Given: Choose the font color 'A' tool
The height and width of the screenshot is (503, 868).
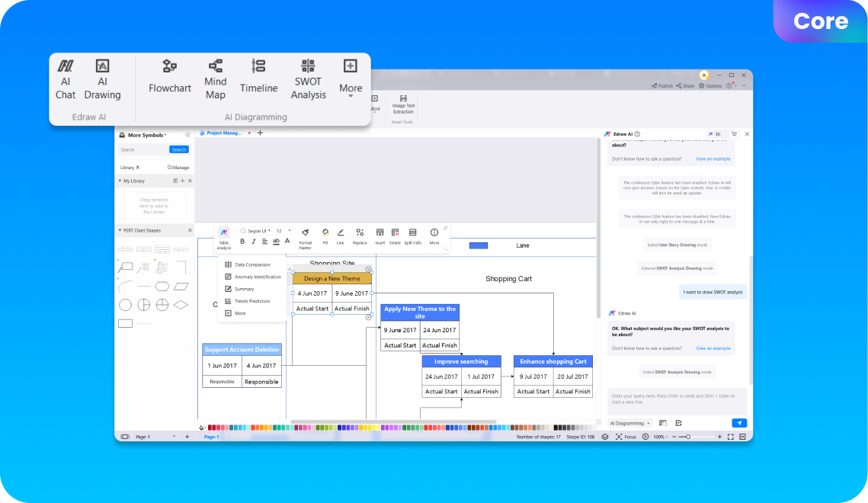Looking at the screenshot, I should click(287, 242).
